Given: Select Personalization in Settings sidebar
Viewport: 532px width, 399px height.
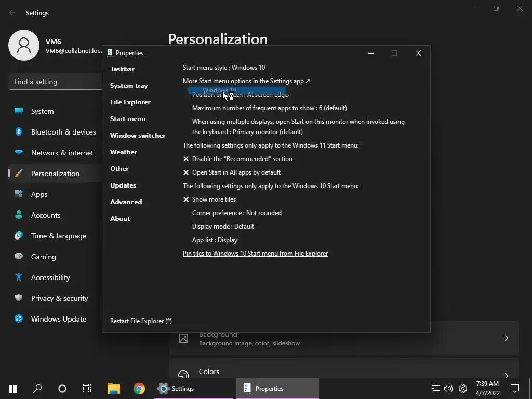Looking at the screenshot, I should click(55, 174).
